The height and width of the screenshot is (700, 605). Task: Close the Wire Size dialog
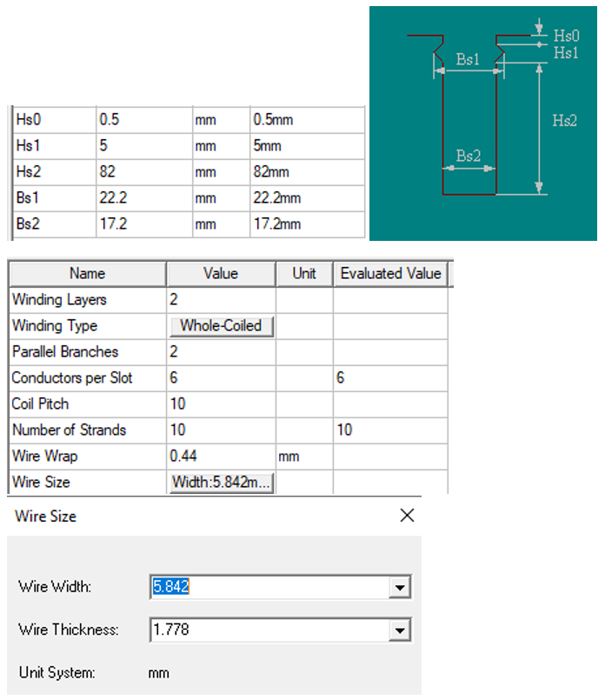pyautogui.click(x=407, y=515)
